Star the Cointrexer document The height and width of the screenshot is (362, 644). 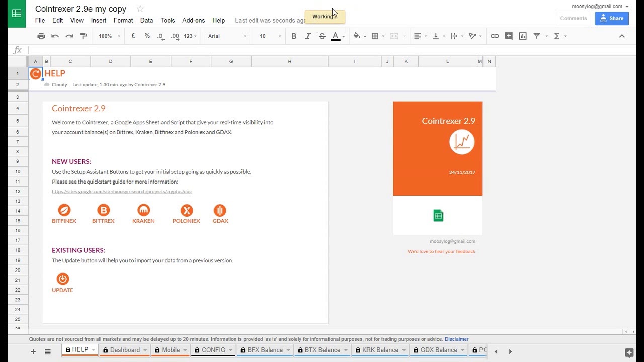click(140, 9)
